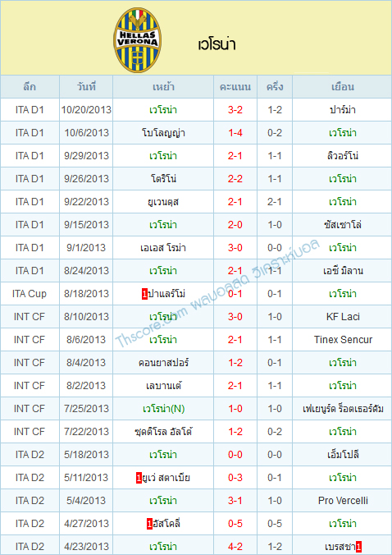The width and height of the screenshot is (392, 555).
Task: Open home team โบโลญญ่า
Action: [163, 133]
